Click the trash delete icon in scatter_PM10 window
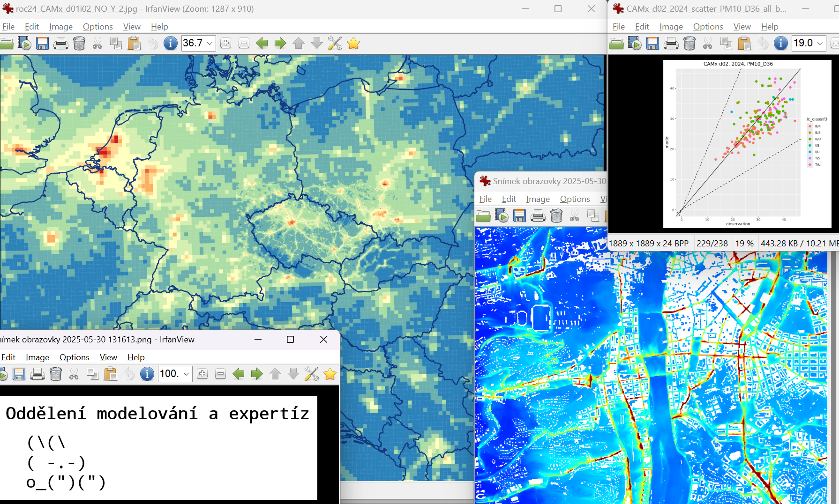 point(689,44)
